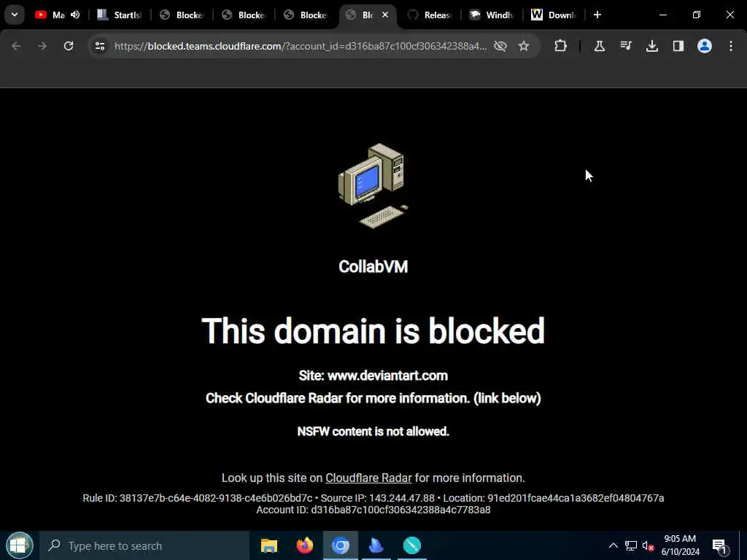Click the "NSFW content is not allowed." text
This screenshot has height=560, width=747.
tap(373, 432)
